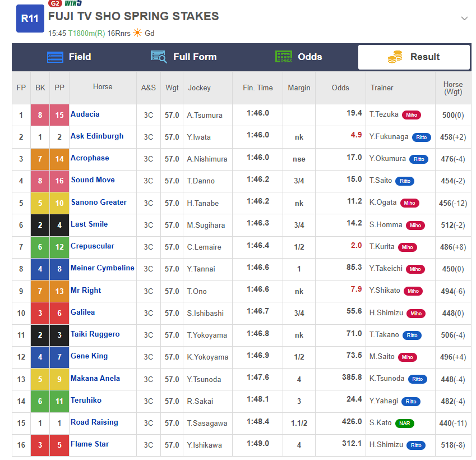Open the Makana Anela horse link
476x460 pixels.
coord(95,379)
